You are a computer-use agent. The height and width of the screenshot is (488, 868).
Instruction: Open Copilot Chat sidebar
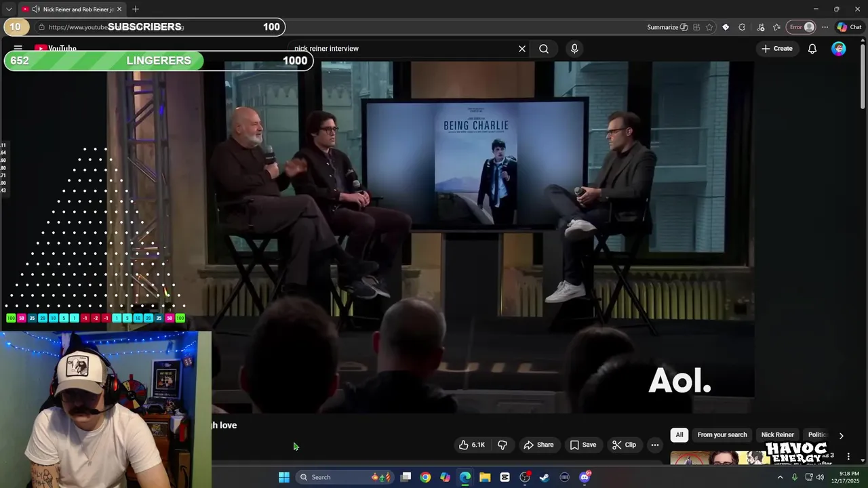coord(849,27)
